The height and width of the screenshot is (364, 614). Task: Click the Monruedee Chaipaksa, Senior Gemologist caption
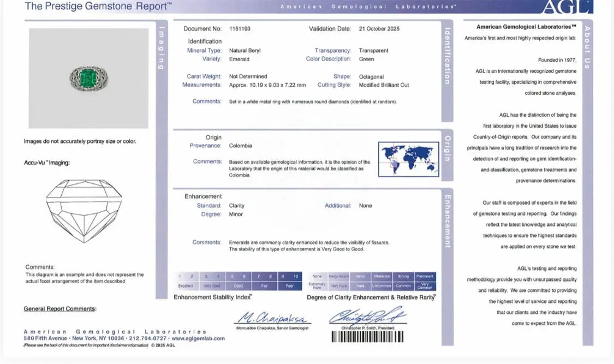(x=272, y=328)
